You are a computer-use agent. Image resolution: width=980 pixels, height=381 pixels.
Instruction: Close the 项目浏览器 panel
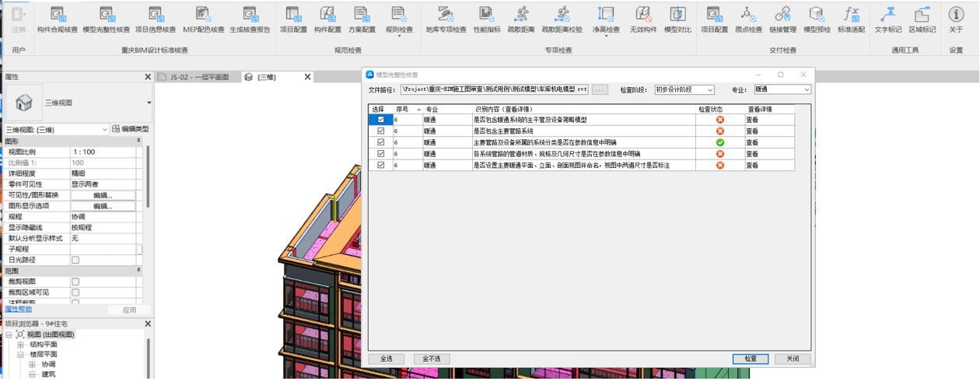coord(148,323)
